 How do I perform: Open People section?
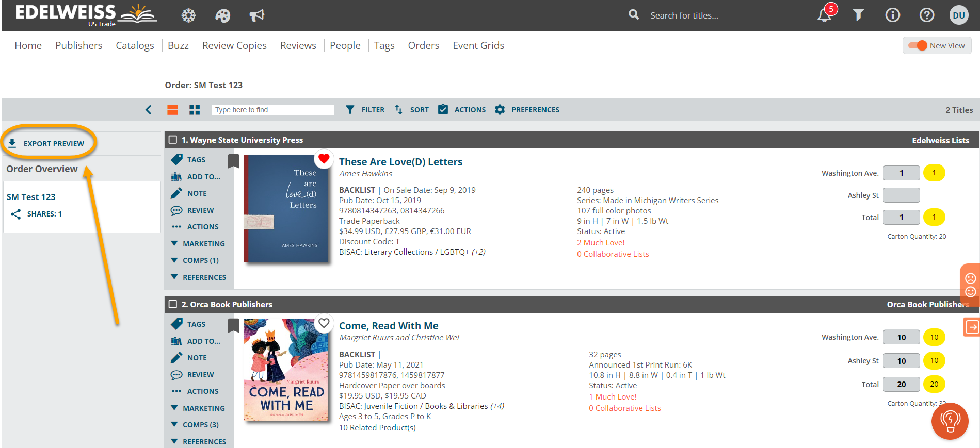point(345,45)
